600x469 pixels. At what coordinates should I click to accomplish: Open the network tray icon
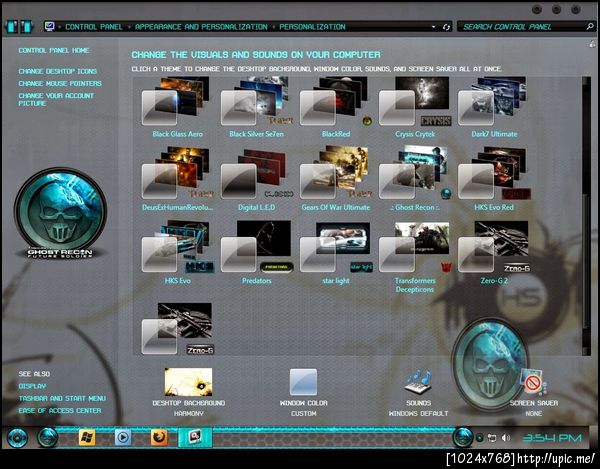tap(492, 438)
